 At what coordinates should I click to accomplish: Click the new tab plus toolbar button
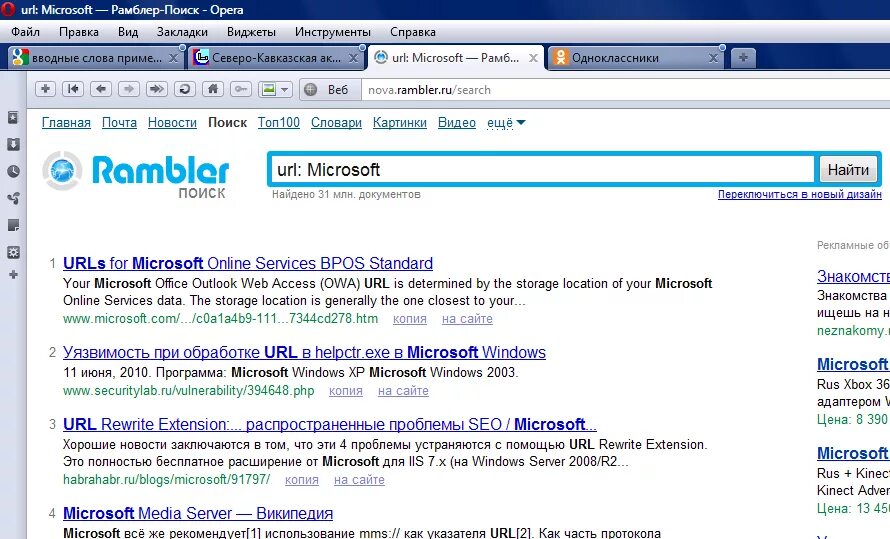pos(45,89)
